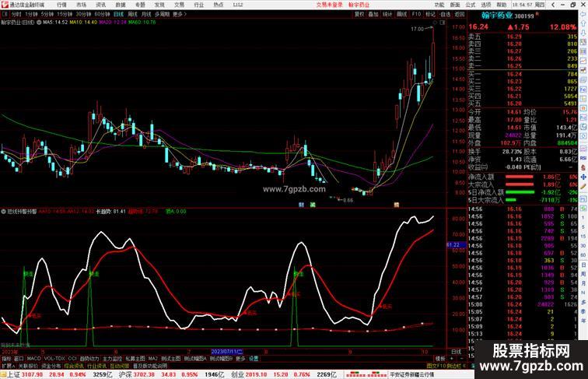Click the 2023/07/11 date marker on the time axis
The image size is (588, 379).
tap(227, 352)
